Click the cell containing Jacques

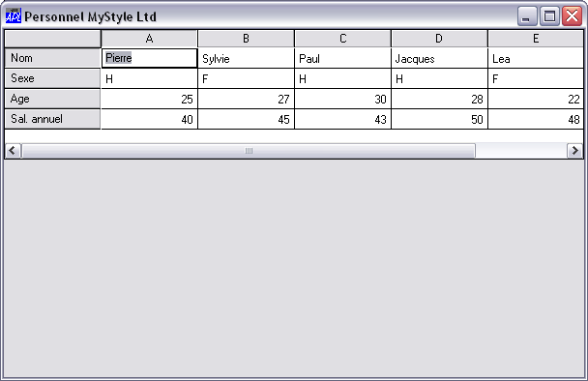tap(439, 58)
